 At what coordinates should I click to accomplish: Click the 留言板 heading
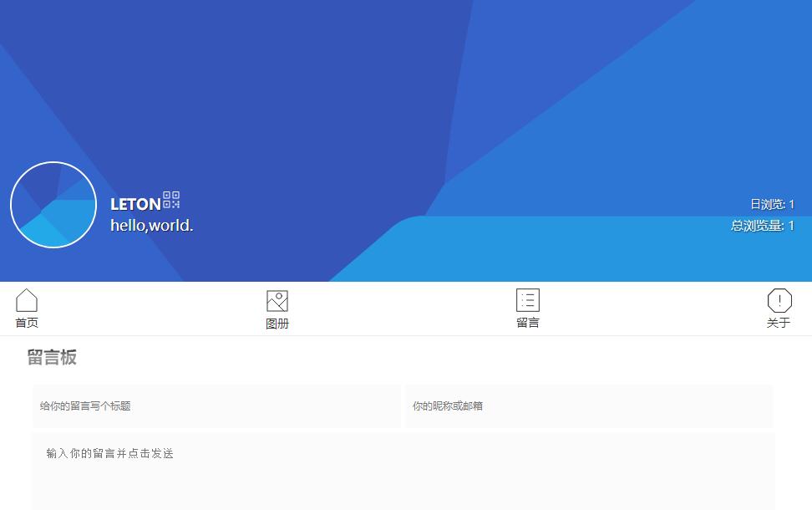point(52,357)
